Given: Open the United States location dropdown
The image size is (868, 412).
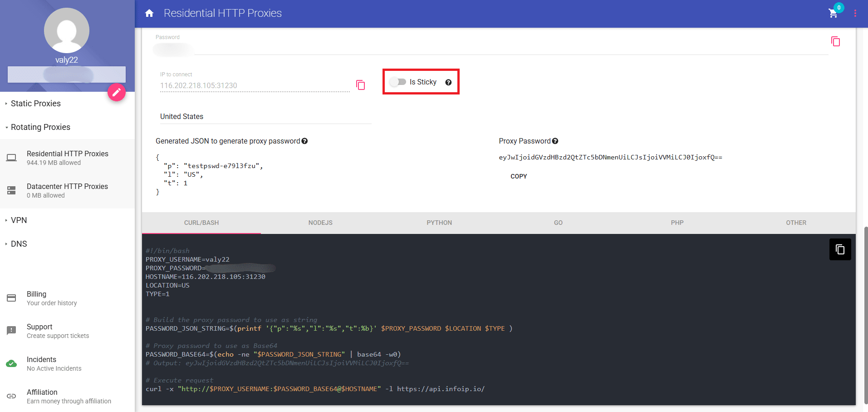Looking at the screenshot, I should click(265, 117).
